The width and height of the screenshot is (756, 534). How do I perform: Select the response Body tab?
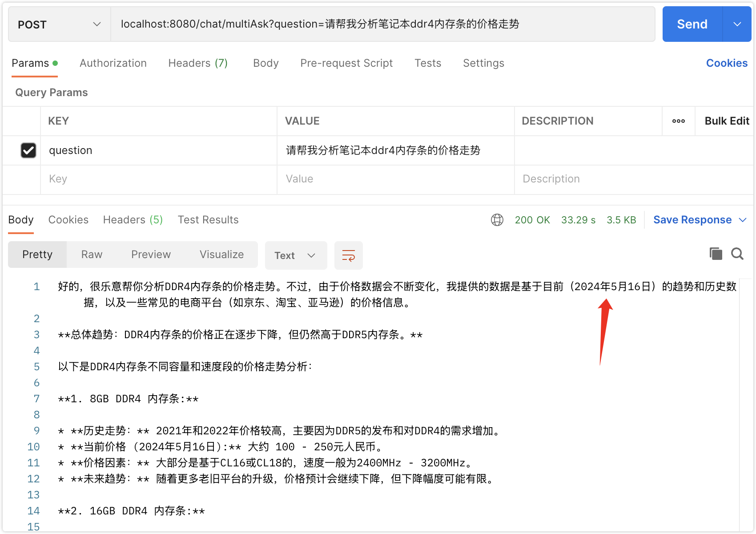click(x=21, y=220)
